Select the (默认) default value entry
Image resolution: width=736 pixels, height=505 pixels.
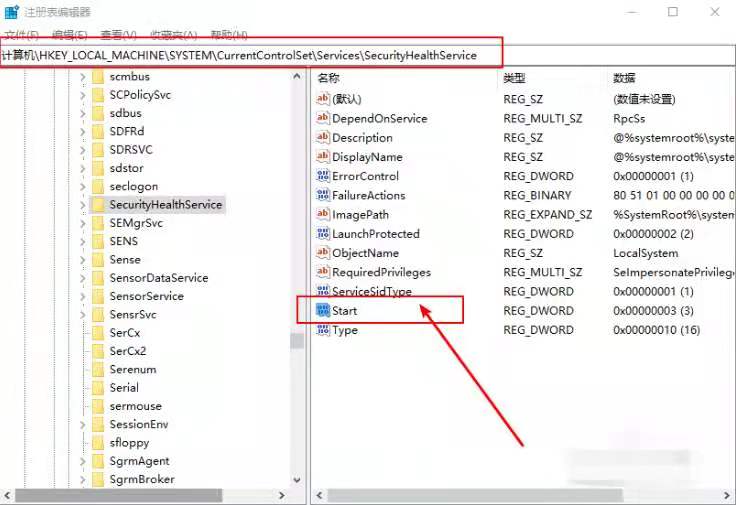pyautogui.click(x=346, y=99)
